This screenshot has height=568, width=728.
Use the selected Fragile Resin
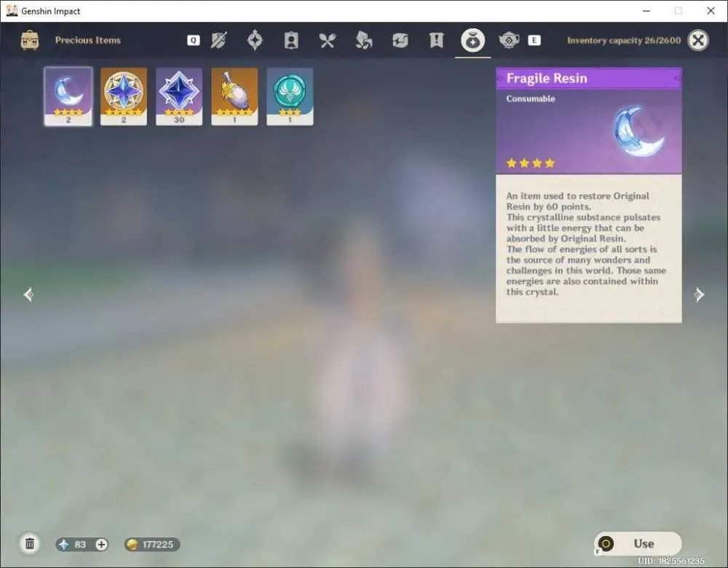click(638, 543)
